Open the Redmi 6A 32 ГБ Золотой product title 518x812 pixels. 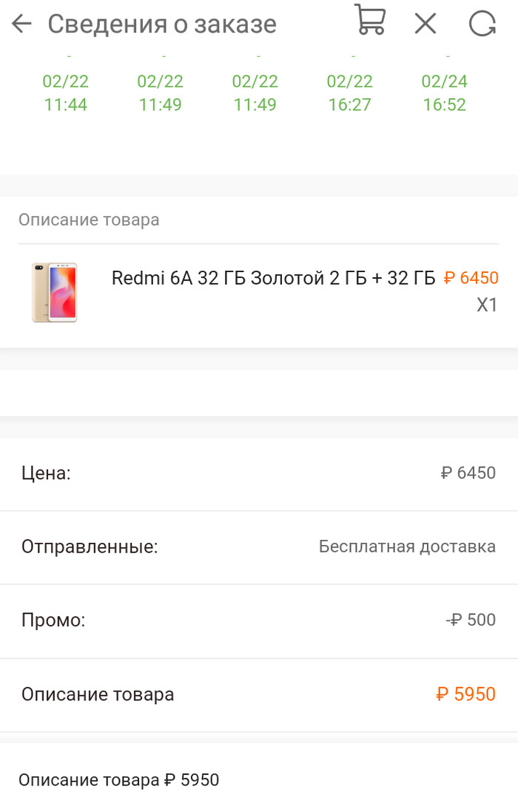click(x=273, y=278)
